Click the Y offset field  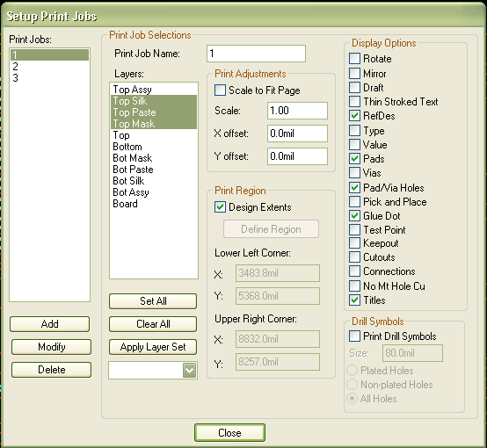click(297, 156)
